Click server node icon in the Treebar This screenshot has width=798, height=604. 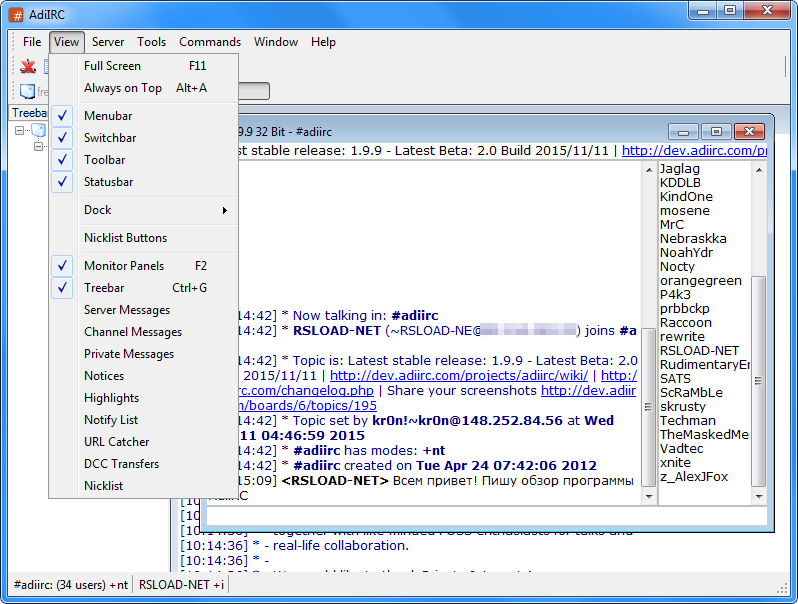pos(39,130)
